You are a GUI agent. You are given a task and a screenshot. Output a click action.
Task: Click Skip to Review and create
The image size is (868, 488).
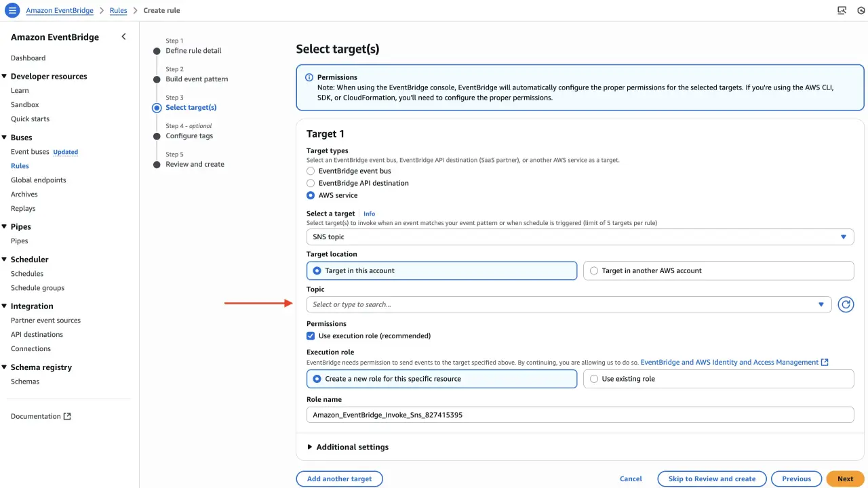712,479
